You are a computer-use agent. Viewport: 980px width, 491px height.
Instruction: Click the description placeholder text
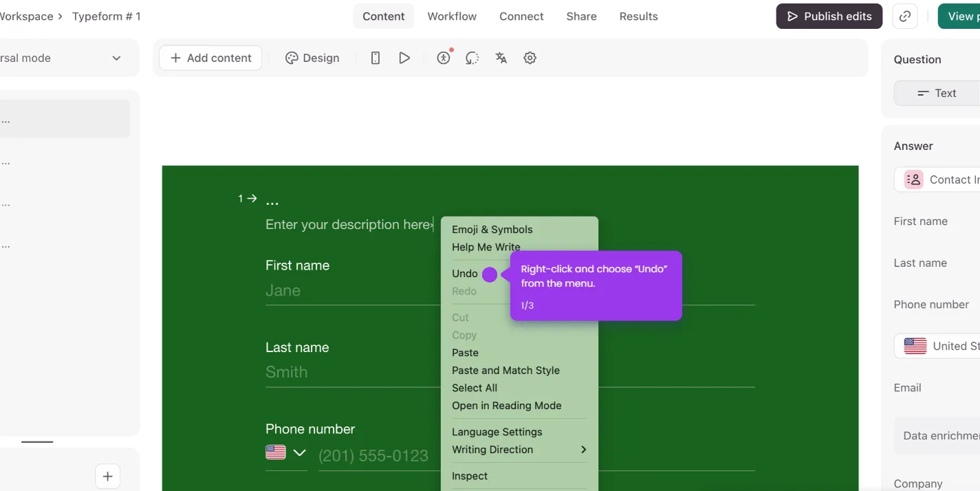tap(349, 225)
